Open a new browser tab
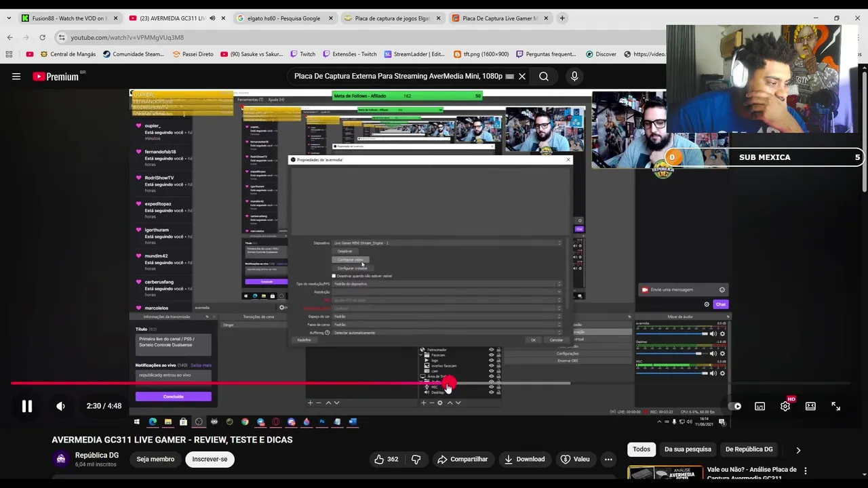The height and width of the screenshot is (488, 868). (x=562, y=18)
